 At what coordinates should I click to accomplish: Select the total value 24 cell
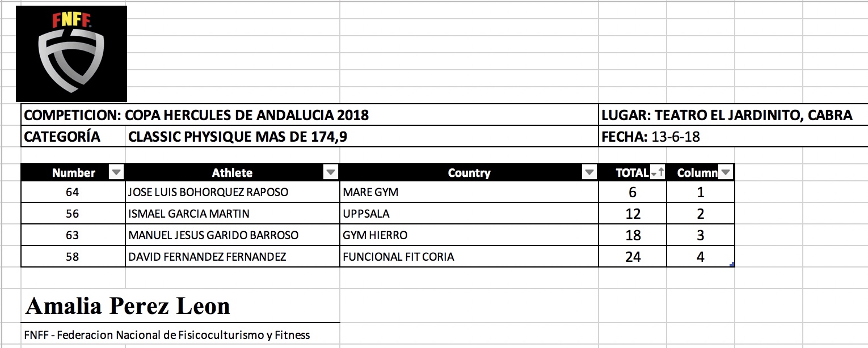[x=633, y=257]
